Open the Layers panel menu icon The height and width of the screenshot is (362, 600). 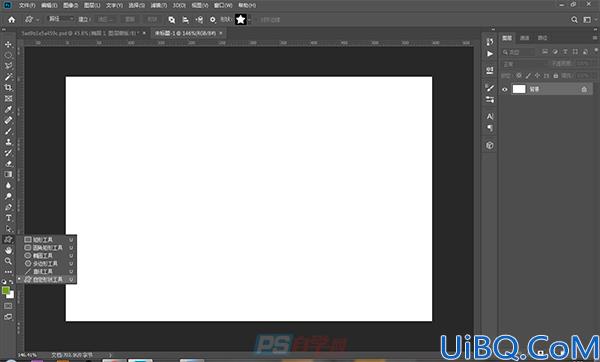pos(595,38)
